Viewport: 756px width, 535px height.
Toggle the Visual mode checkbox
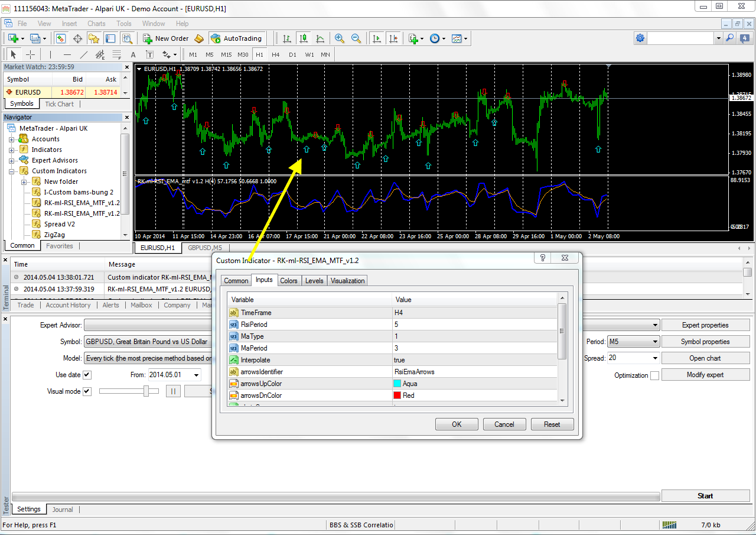(87, 391)
